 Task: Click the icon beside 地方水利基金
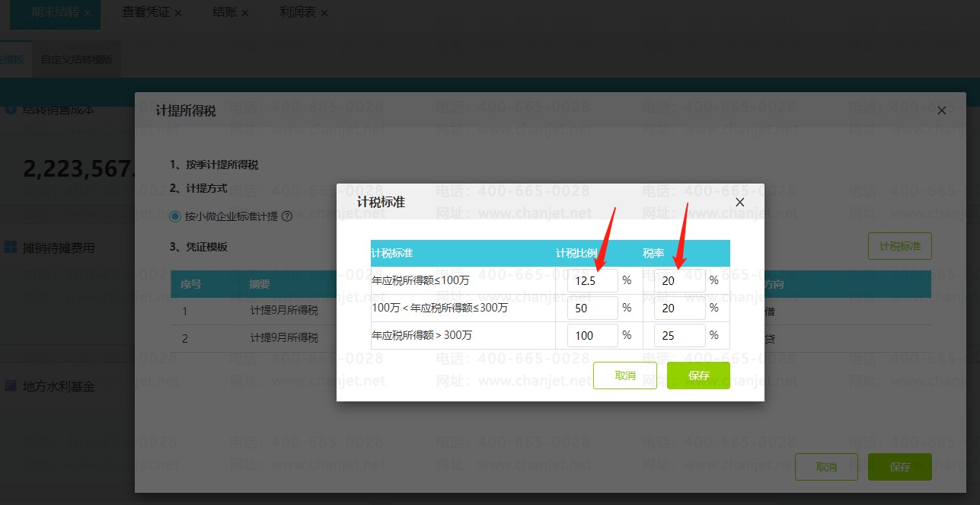pyautogui.click(x=11, y=386)
